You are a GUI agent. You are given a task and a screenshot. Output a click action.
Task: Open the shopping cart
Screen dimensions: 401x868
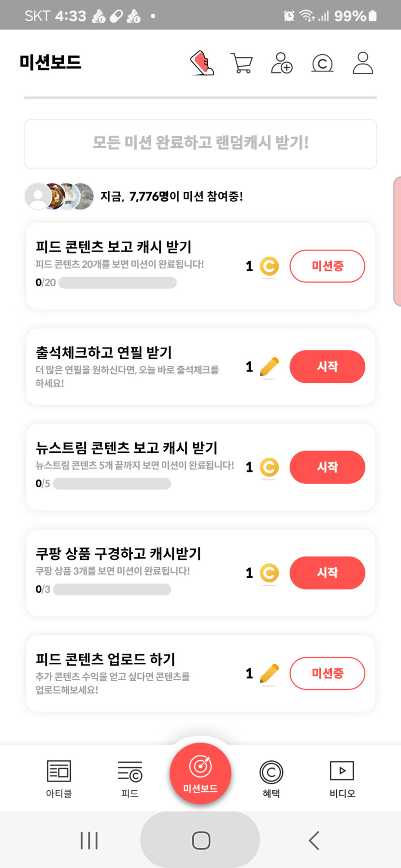click(x=242, y=63)
